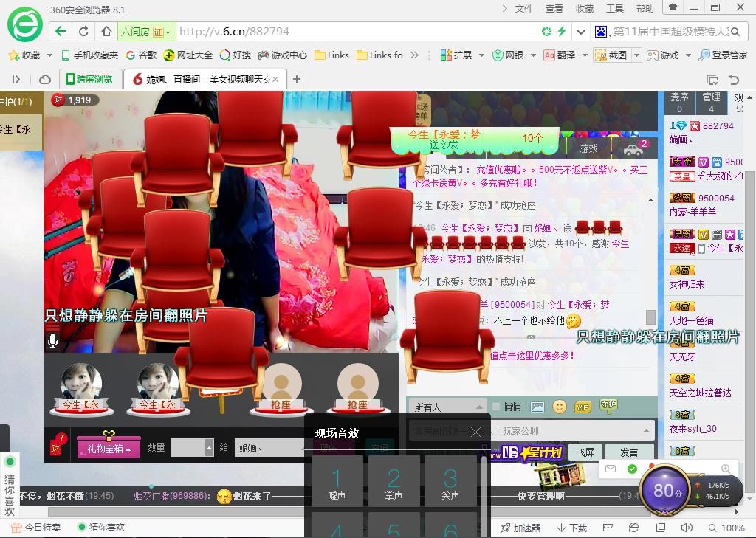The height and width of the screenshot is (538, 756).
Task: Click the 360 browser logo
Action: coord(24,24)
